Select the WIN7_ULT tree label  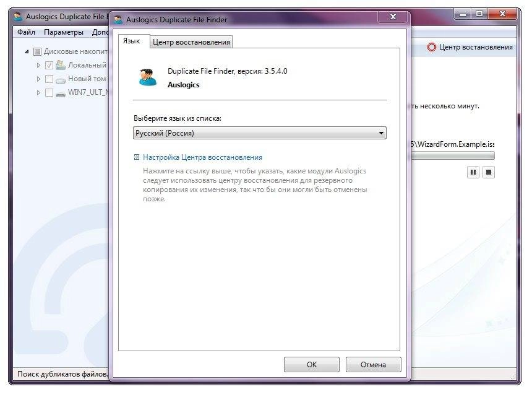pyautogui.click(x=88, y=92)
